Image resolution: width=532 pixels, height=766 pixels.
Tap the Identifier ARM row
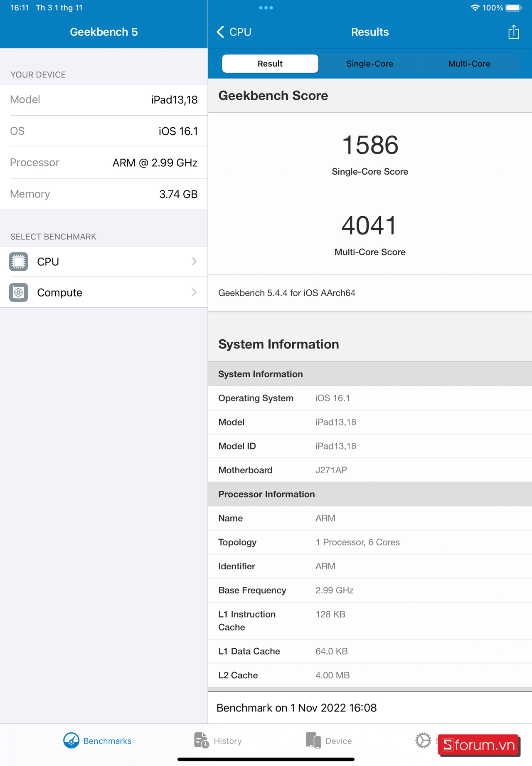370,566
